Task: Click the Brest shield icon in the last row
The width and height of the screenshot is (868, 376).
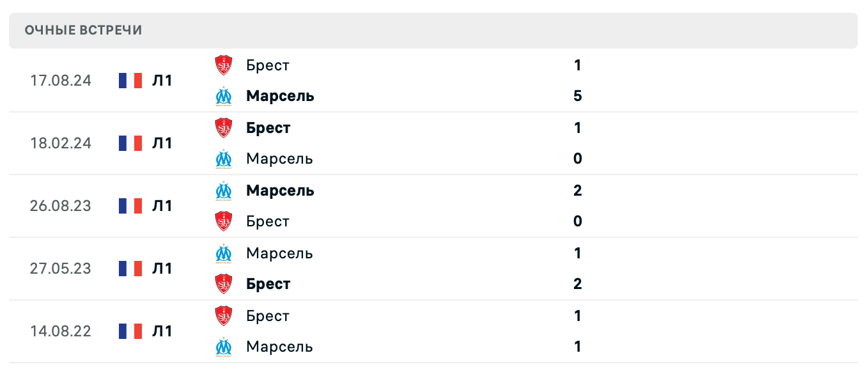Action: [x=223, y=315]
